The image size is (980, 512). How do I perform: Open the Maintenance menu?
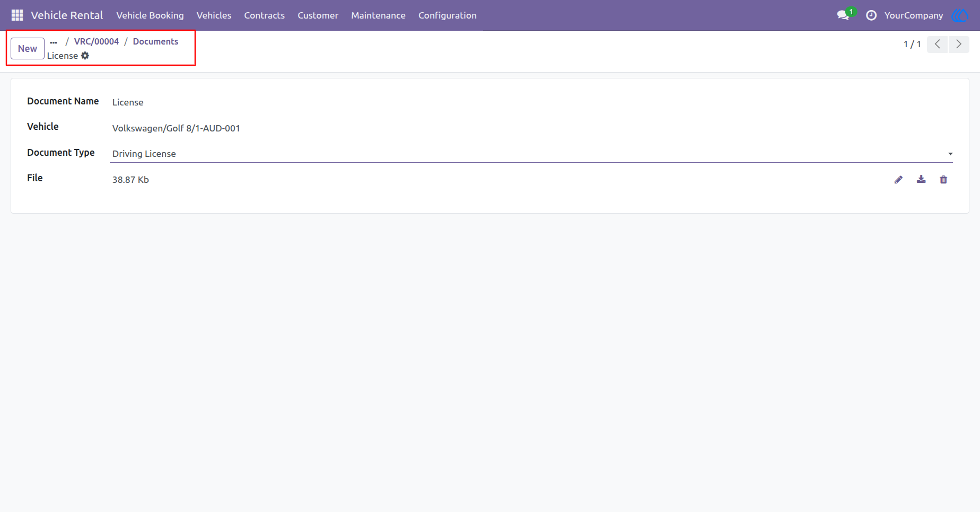pos(378,15)
